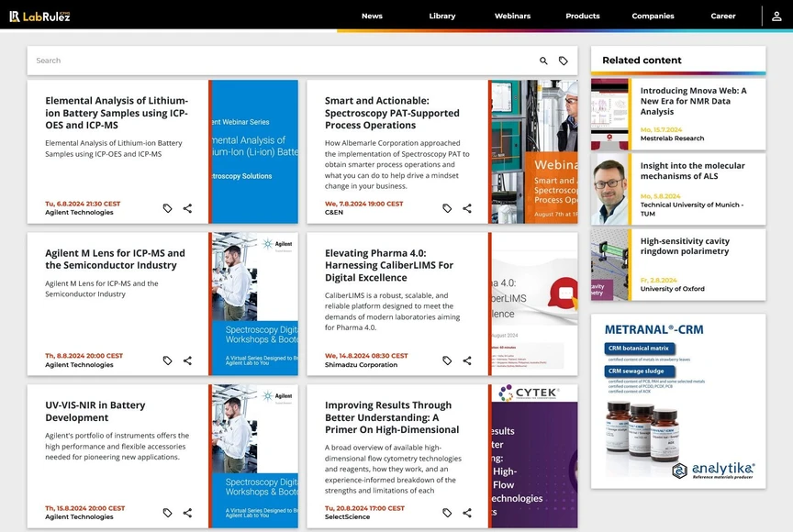Click the LabRulez logo
The height and width of the screenshot is (532, 793).
point(39,17)
